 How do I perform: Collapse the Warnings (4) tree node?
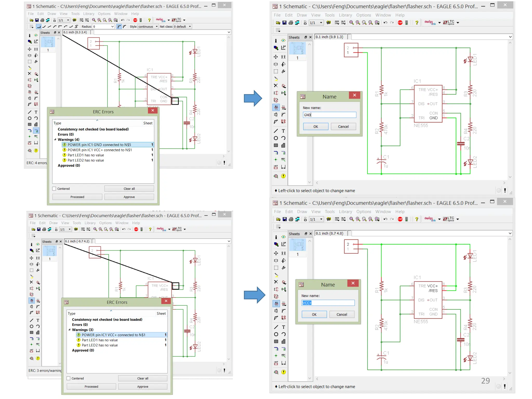(55, 139)
